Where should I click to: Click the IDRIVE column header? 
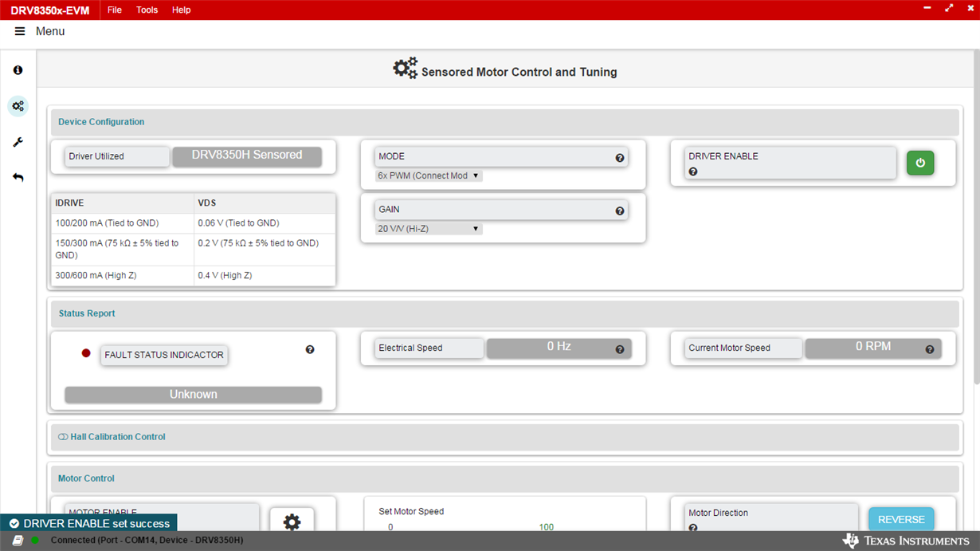pyautogui.click(x=123, y=203)
